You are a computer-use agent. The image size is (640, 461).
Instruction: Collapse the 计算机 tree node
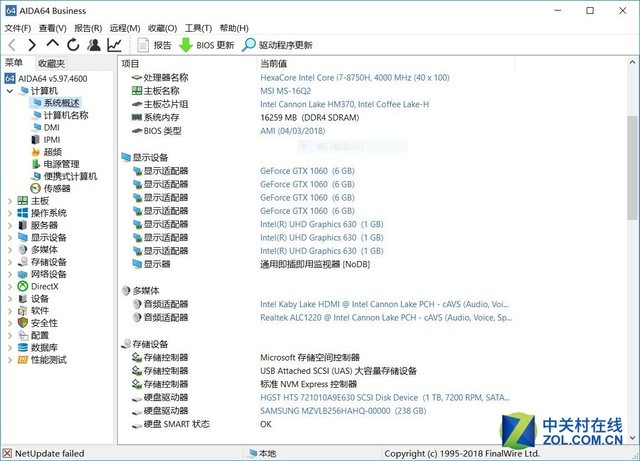(x=11, y=91)
